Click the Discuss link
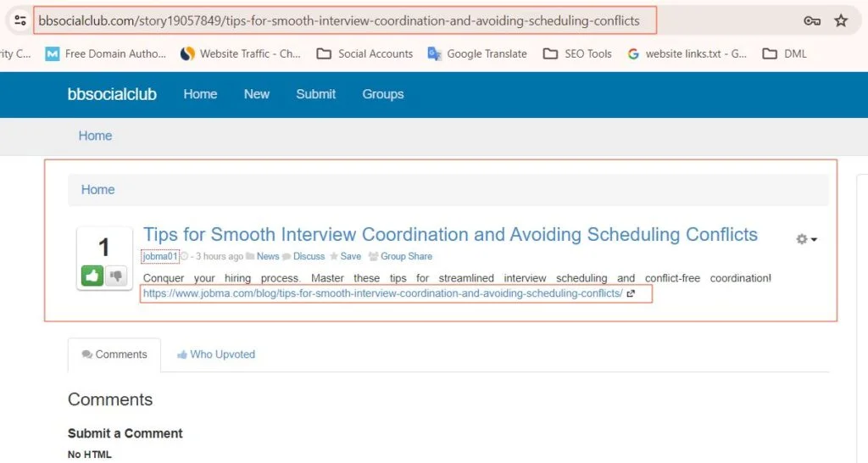868x463 pixels. click(x=309, y=256)
